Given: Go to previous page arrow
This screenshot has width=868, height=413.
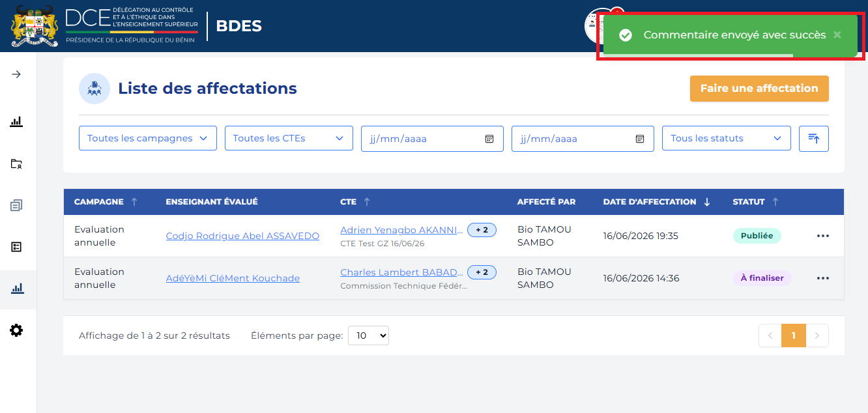Looking at the screenshot, I should coord(770,335).
